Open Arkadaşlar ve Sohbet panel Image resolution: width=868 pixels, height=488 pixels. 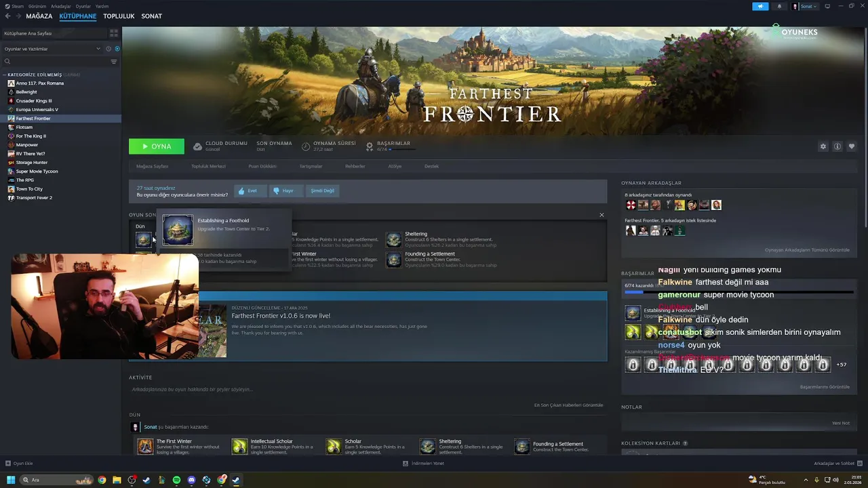tap(838, 464)
